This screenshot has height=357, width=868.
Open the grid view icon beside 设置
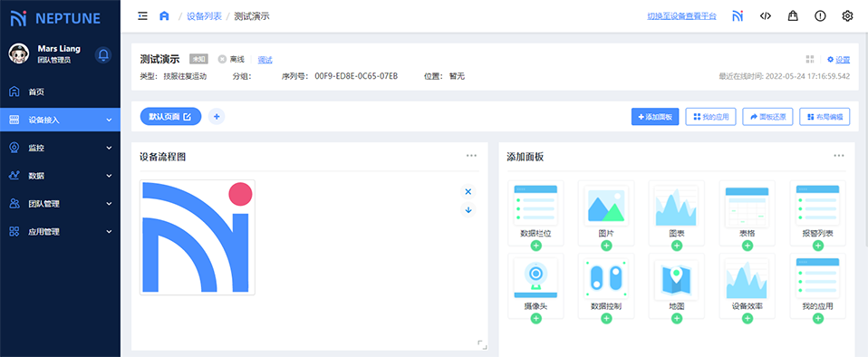810,59
